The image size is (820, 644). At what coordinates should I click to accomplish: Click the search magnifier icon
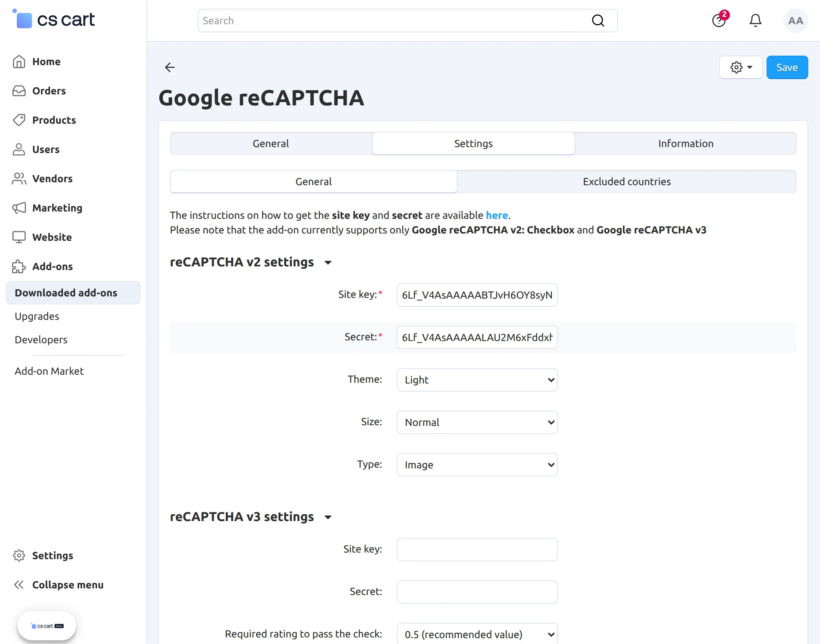coord(598,20)
